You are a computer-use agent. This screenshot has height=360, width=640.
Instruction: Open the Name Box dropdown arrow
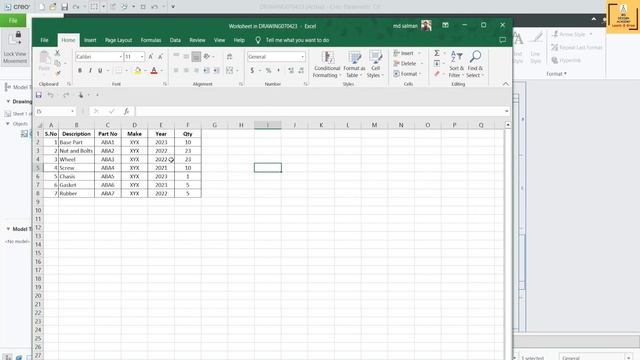pyautogui.click(x=72, y=111)
